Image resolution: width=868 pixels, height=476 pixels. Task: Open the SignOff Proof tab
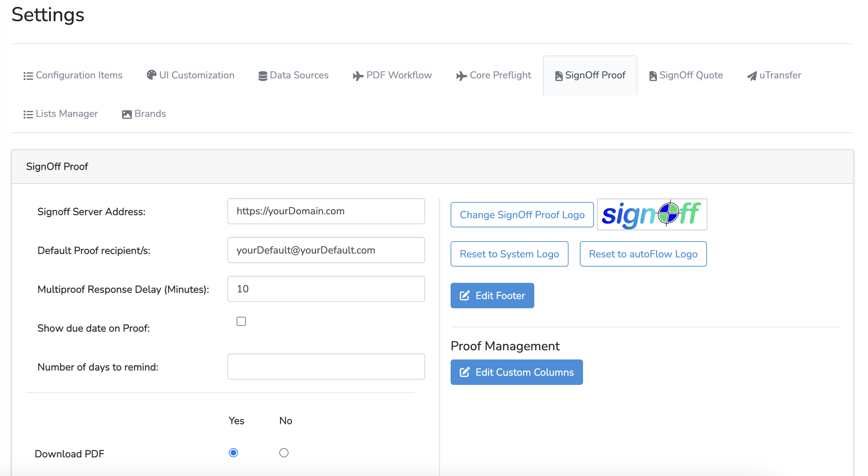(x=590, y=75)
